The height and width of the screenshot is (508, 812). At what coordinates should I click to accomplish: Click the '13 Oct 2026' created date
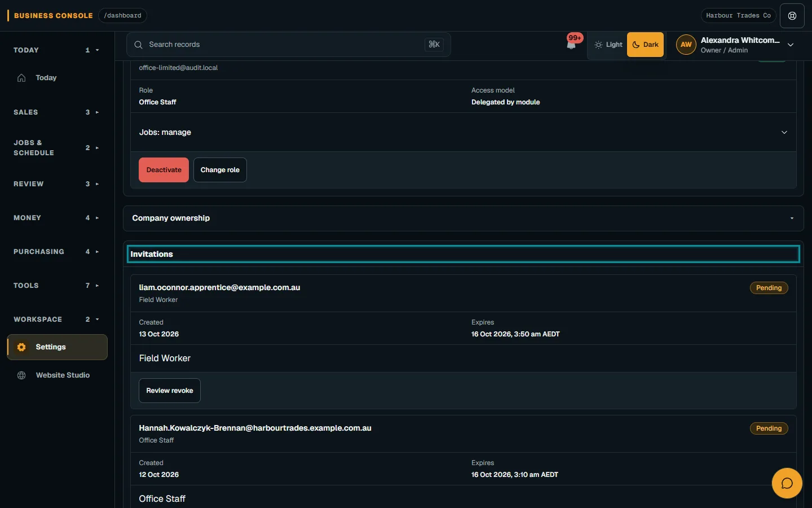pyautogui.click(x=159, y=334)
